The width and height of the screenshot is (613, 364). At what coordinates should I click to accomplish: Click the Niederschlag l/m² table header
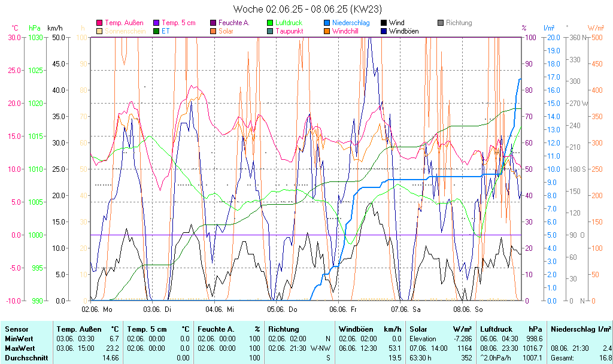[x=581, y=329]
